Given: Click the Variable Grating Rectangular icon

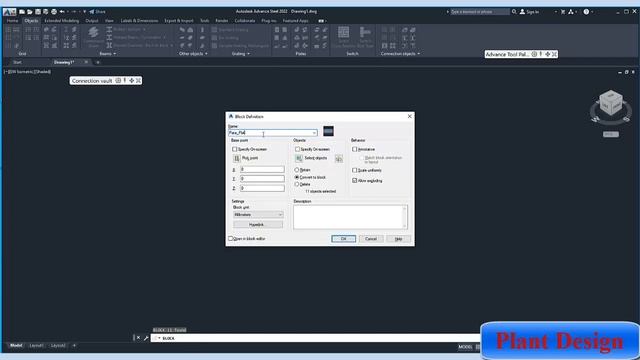Looking at the screenshot, I should (x=214, y=45).
